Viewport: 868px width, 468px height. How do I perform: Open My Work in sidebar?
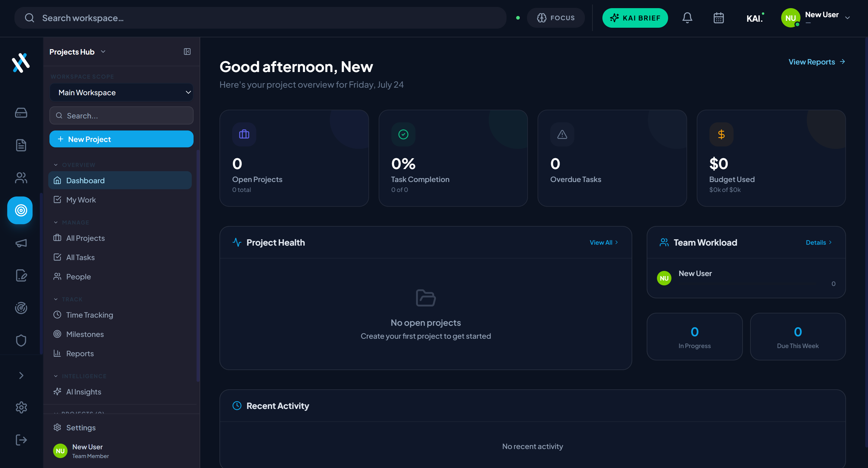point(120,200)
